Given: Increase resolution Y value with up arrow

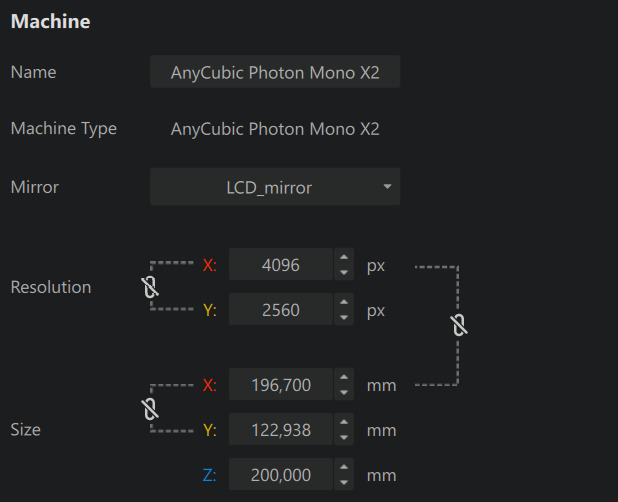Looking at the screenshot, I should (344, 304).
